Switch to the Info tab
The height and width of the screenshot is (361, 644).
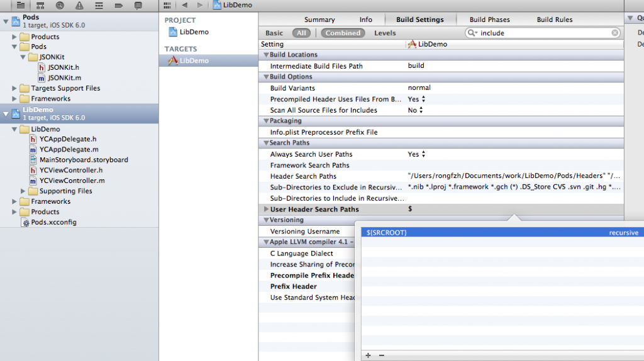[x=365, y=19]
